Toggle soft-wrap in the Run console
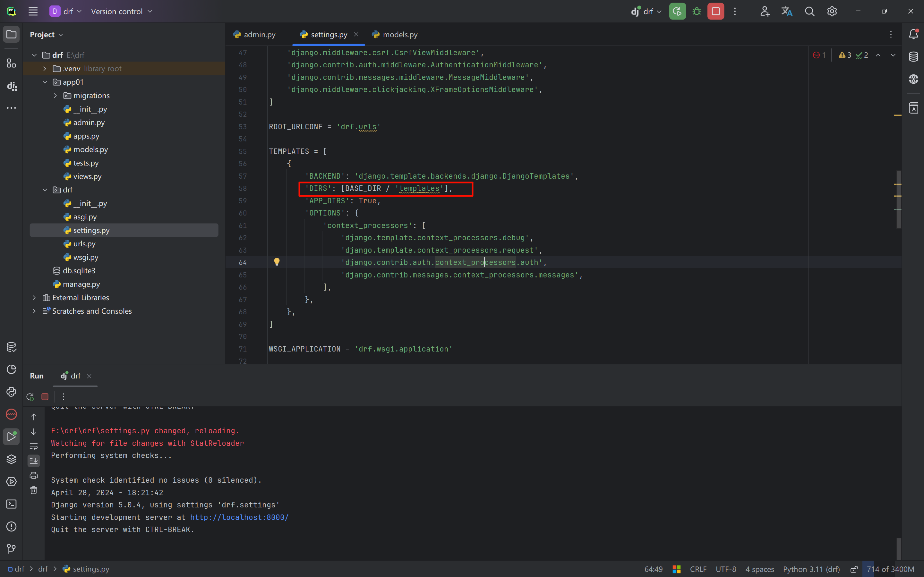The height and width of the screenshot is (577, 924). [x=34, y=446]
